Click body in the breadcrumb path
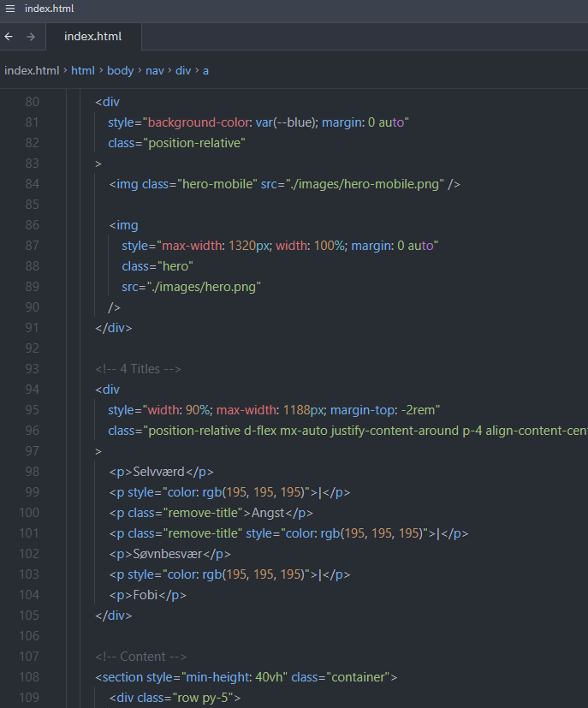This screenshot has height=708, width=588. 120,71
